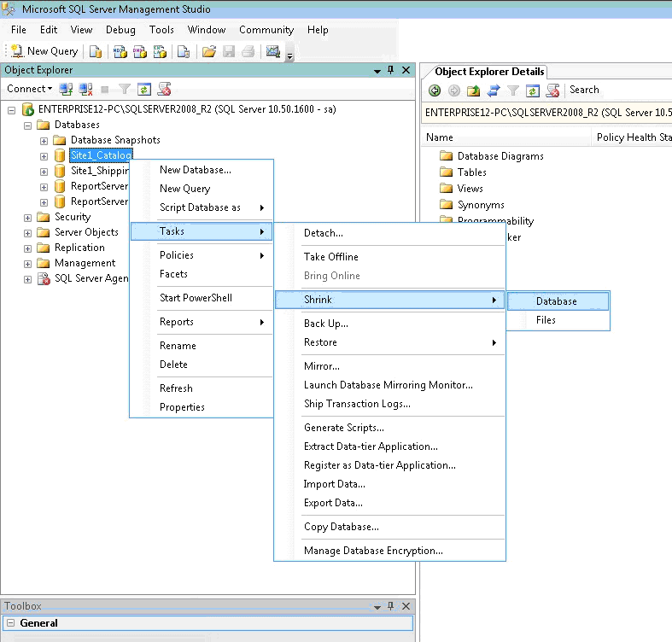Expand the Management folder node

(x=27, y=263)
